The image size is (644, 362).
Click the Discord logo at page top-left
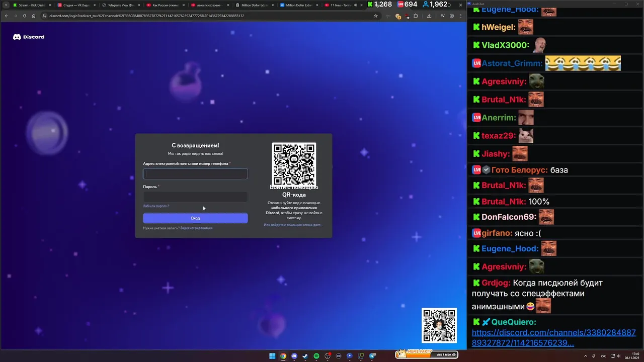pyautogui.click(x=29, y=37)
